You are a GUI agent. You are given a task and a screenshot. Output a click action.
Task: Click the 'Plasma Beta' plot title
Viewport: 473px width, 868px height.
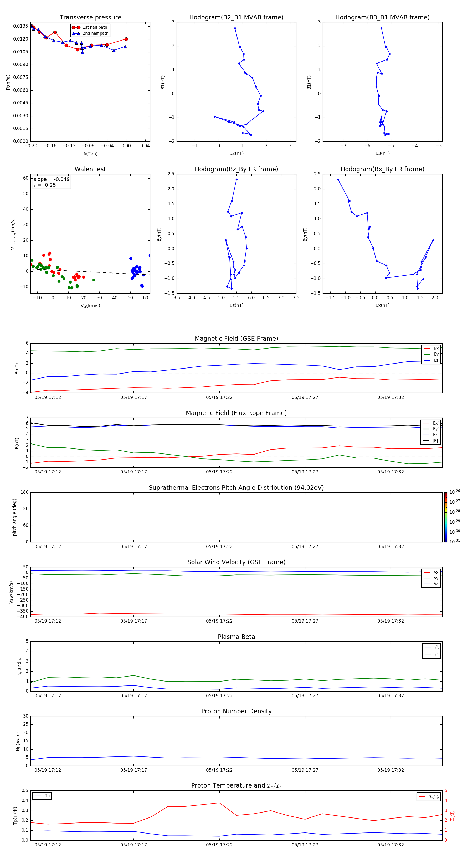236,637
